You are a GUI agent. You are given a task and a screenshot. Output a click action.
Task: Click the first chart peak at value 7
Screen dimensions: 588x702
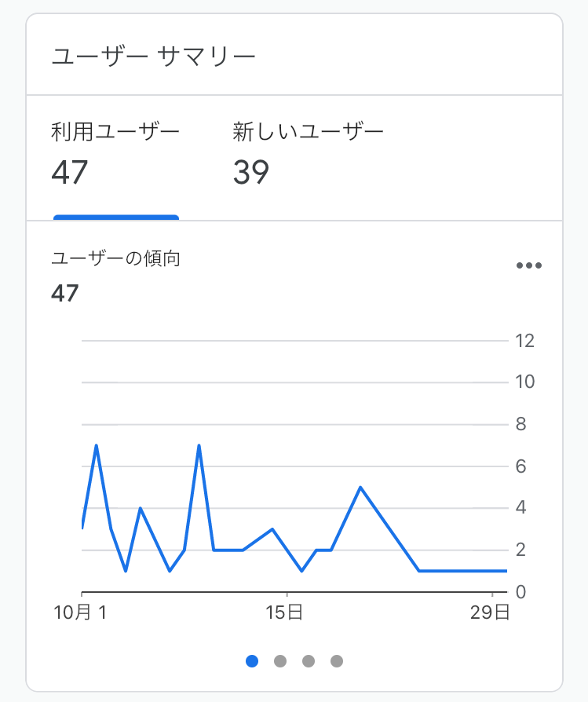click(x=97, y=445)
